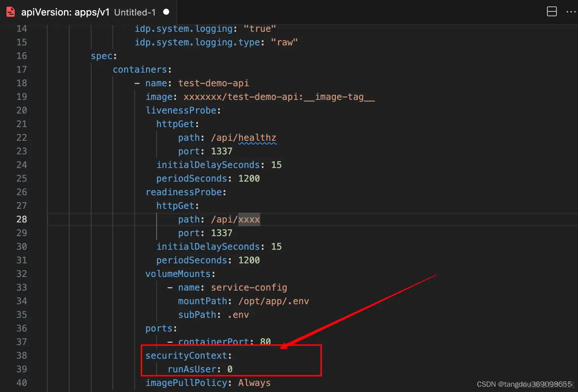Split the editor with the layout icon
Image resolution: width=578 pixels, height=392 pixels.
pos(552,12)
